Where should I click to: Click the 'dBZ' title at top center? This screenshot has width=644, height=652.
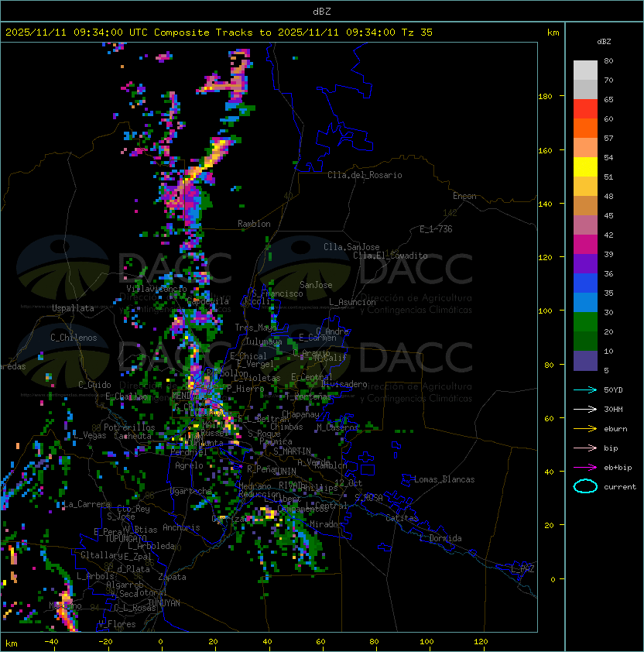[322, 12]
